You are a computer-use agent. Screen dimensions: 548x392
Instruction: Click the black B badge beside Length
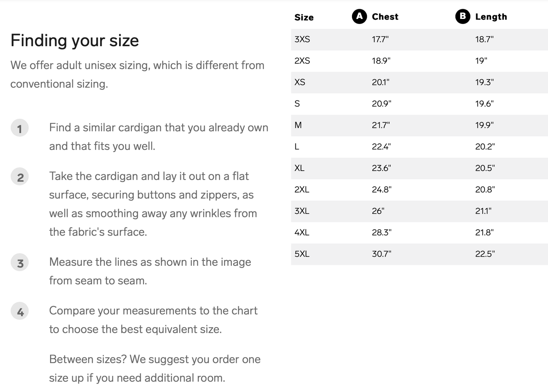462,16
